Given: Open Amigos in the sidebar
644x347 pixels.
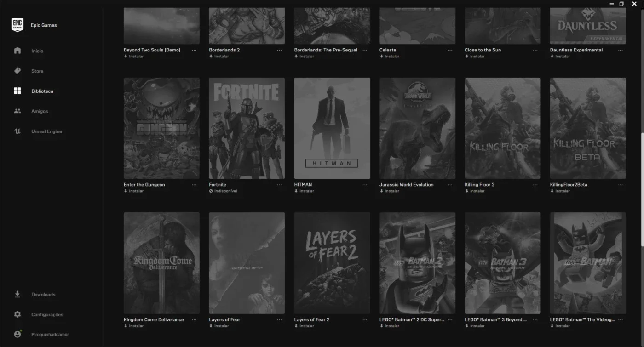Looking at the screenshot, I should click(40, 111).
